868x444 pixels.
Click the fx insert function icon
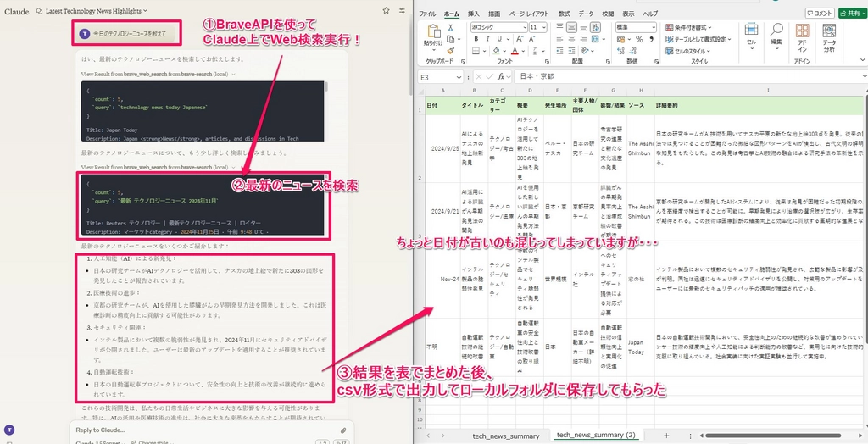point(501,77)
